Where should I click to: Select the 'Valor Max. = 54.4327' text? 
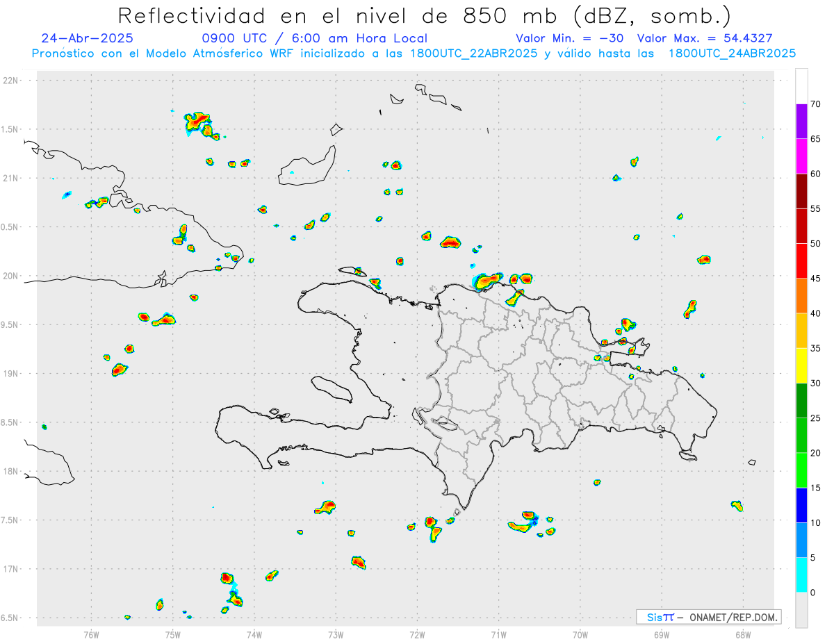[705, 38]
